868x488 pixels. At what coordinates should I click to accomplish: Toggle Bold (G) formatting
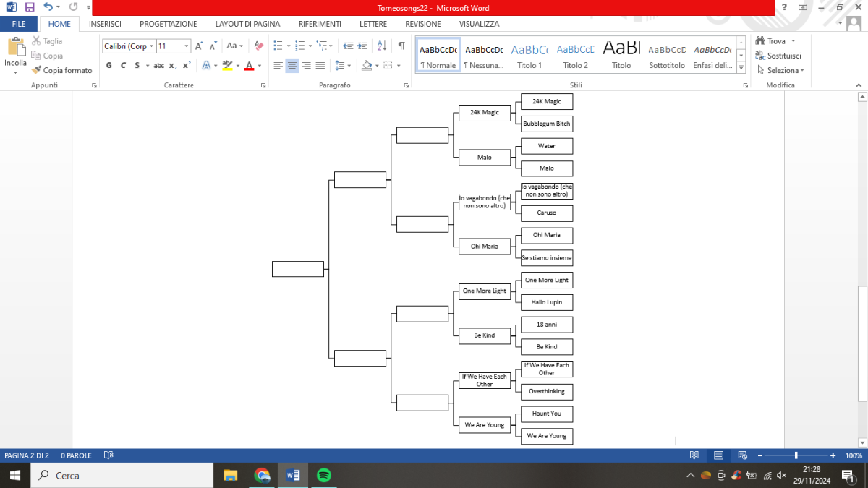[x=109, y=65]
